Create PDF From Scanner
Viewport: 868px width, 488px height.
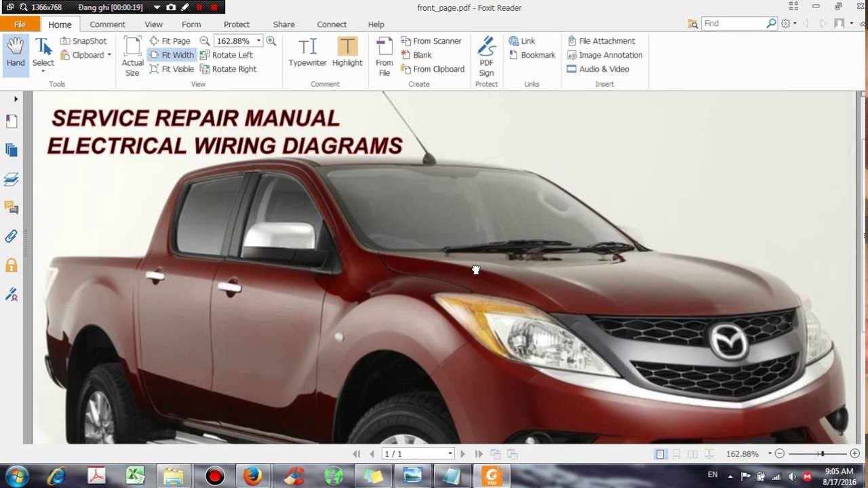tap(431, 41)
